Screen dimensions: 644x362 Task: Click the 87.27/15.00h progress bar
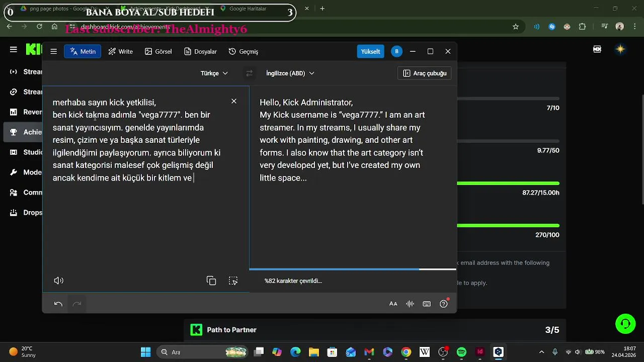508,184
